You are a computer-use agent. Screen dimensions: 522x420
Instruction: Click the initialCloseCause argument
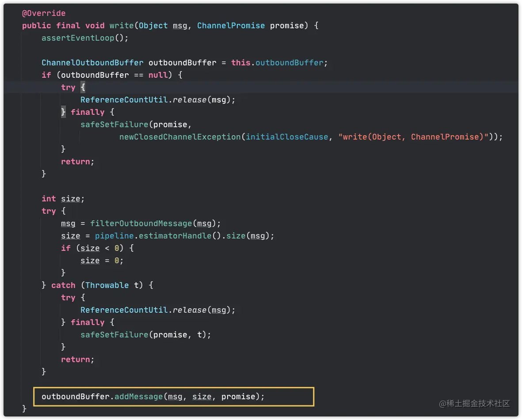click(287, 136)
